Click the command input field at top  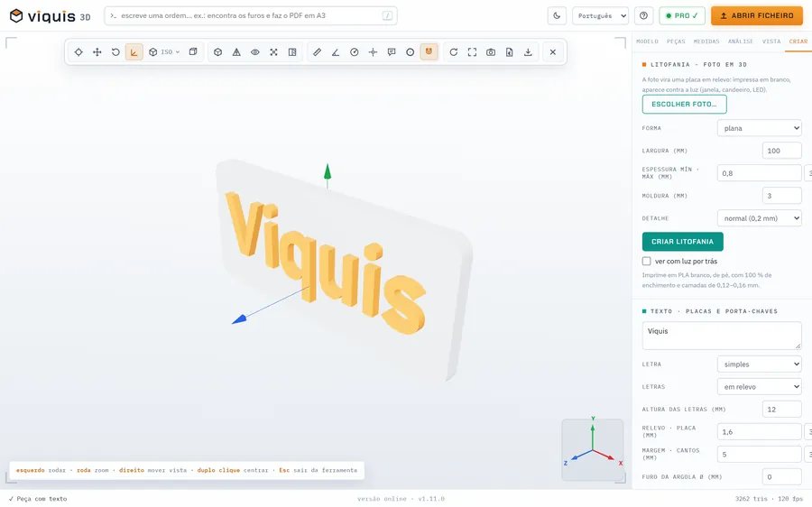[251, 15]
